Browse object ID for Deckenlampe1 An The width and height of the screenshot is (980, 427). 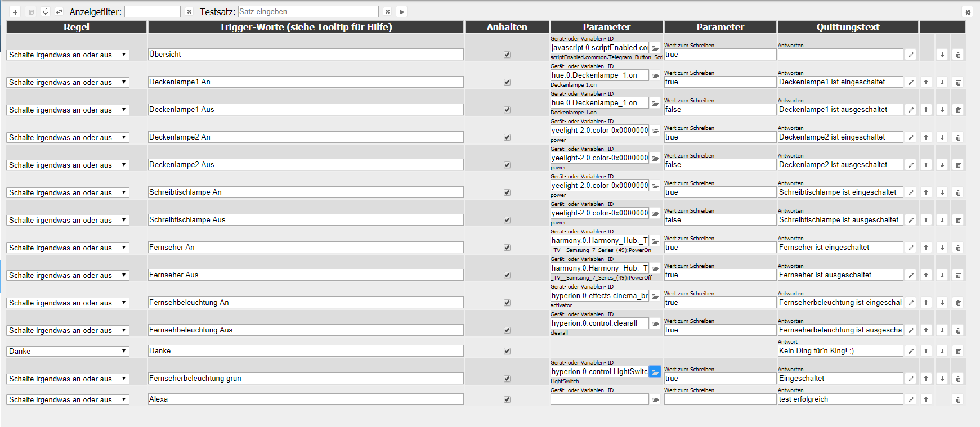pos(655,75)
